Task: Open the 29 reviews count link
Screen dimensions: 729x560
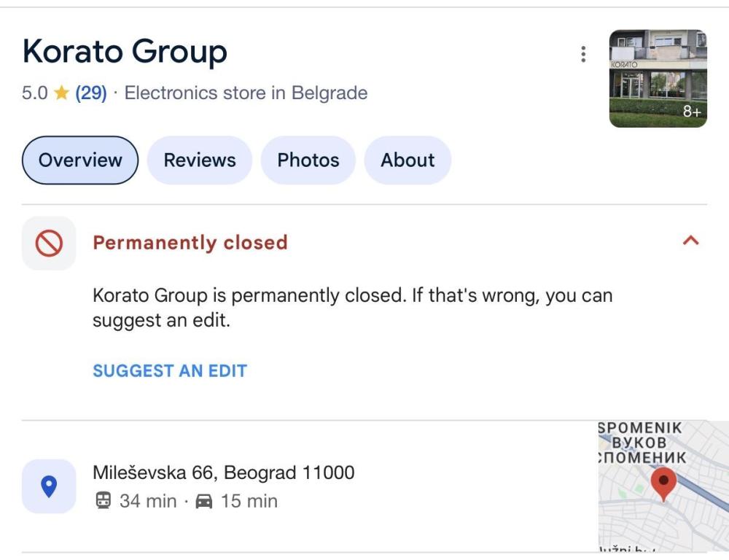Action: 91,93
